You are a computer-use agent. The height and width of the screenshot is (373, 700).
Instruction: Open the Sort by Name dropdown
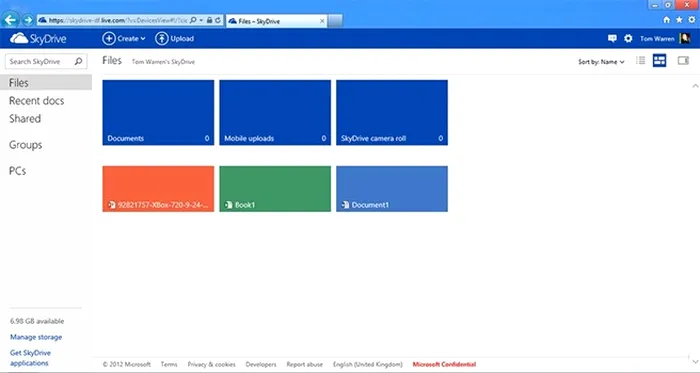pos(601,62)
